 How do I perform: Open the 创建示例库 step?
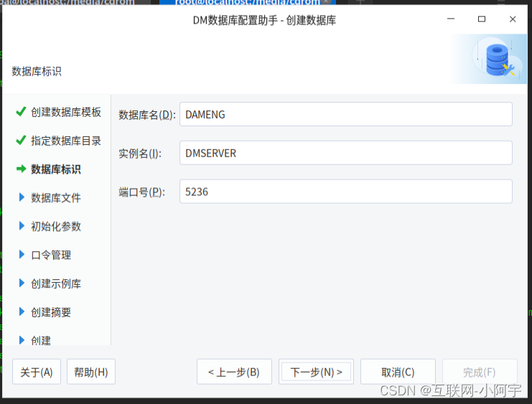click(x=56, y=283)
